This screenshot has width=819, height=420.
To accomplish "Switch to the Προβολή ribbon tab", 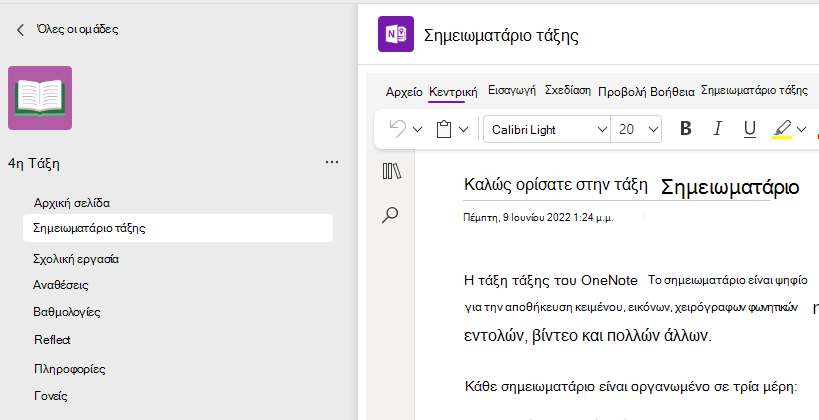I will pos(622,92).
